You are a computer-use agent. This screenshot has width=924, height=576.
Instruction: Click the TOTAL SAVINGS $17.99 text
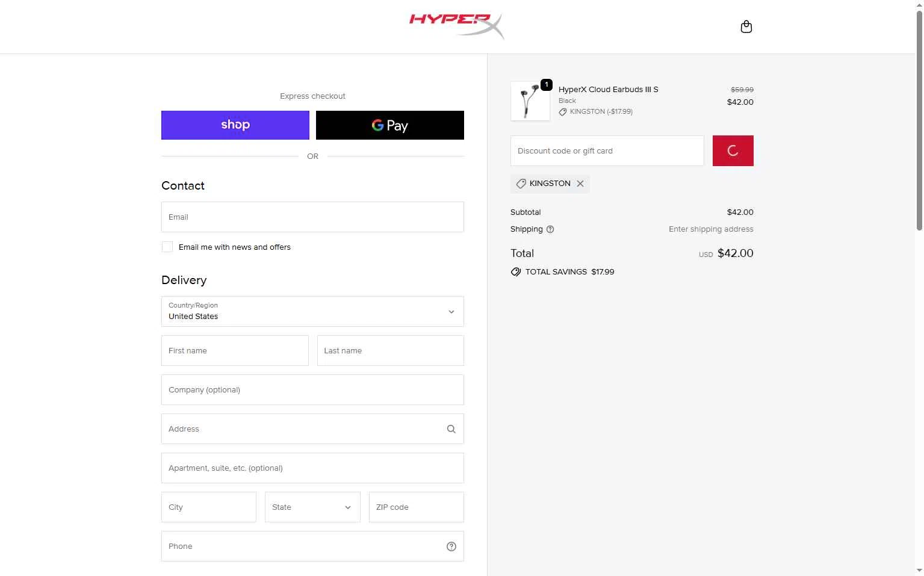[570, 272]
